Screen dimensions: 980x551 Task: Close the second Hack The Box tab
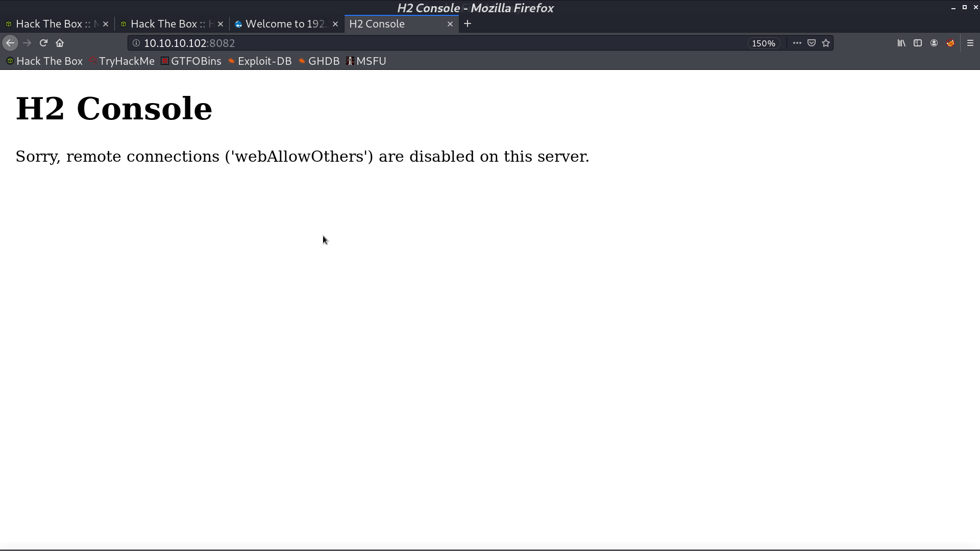220,24
